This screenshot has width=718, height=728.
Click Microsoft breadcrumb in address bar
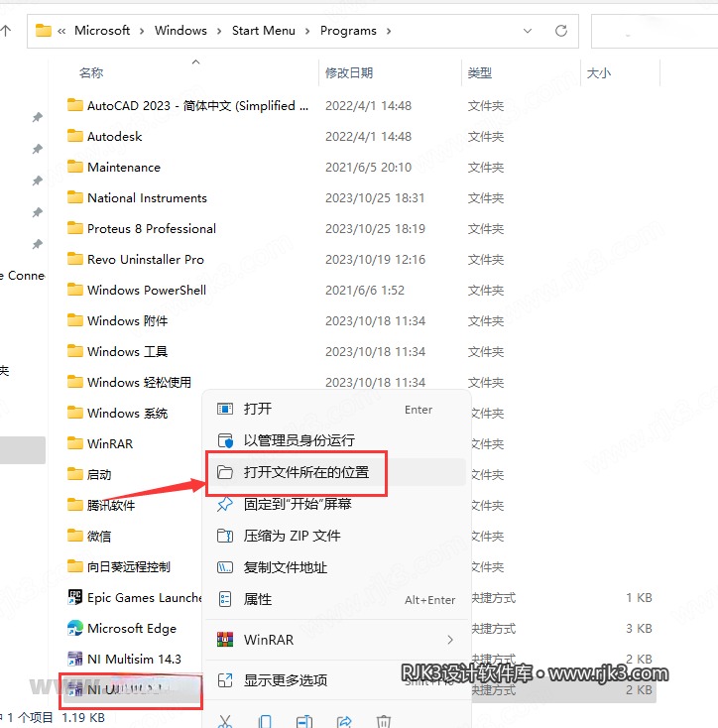click(x=102, y=31)
